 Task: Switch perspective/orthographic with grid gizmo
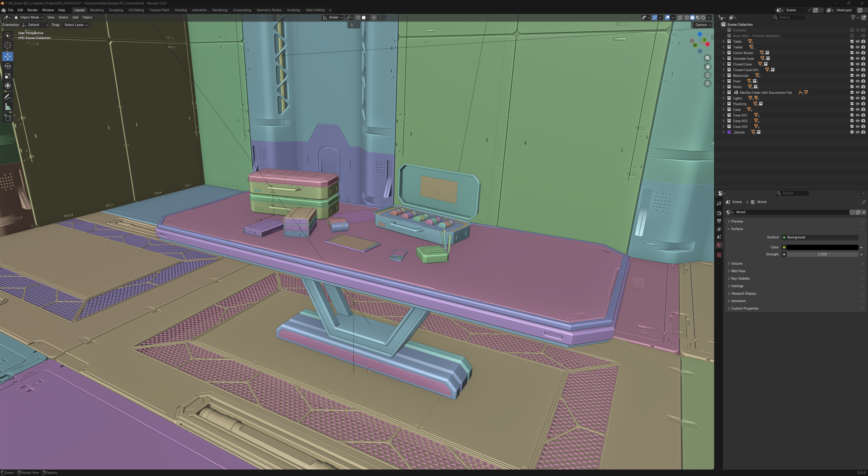click(x=708, y=83)
